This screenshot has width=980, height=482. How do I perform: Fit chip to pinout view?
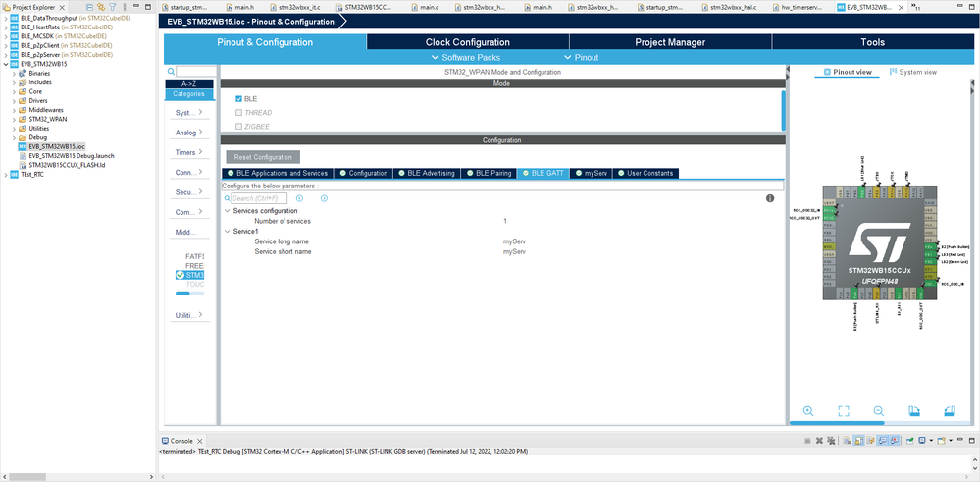[x=844, y=410]
